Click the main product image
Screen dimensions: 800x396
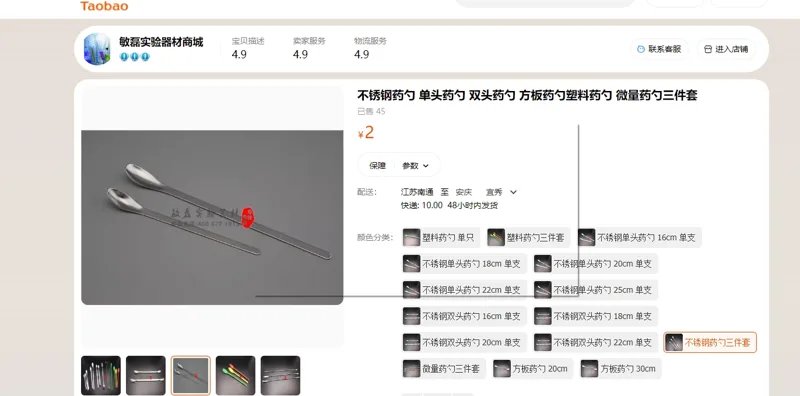pyautogui.click(x=212, y=217)
